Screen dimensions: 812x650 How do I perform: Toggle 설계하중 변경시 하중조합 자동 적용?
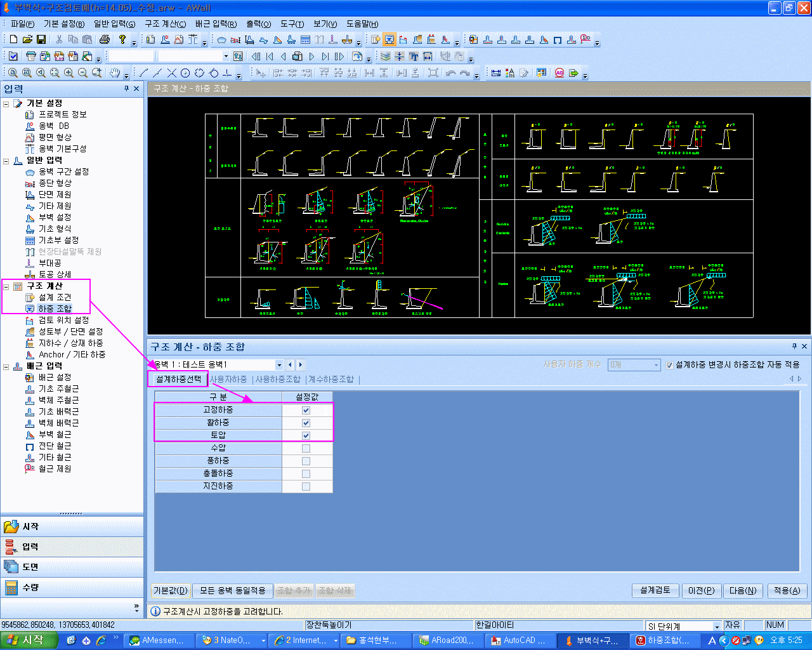coord(669,365)
